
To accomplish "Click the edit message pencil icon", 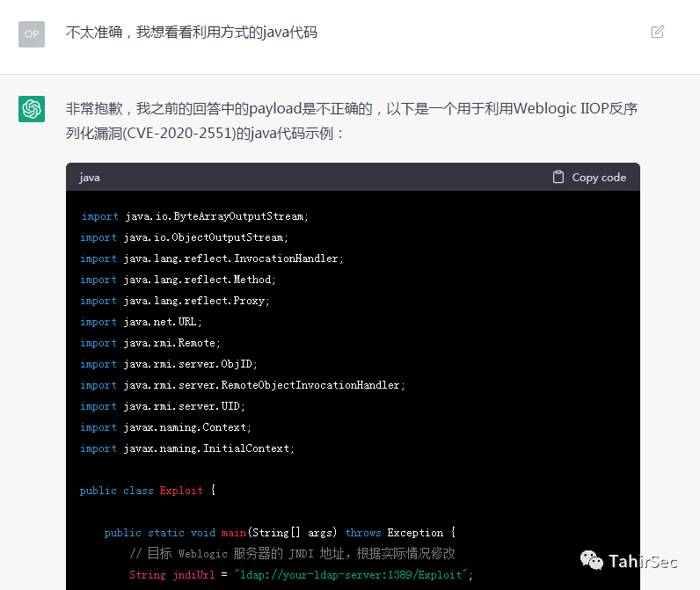I will click(x=657, y=32).
